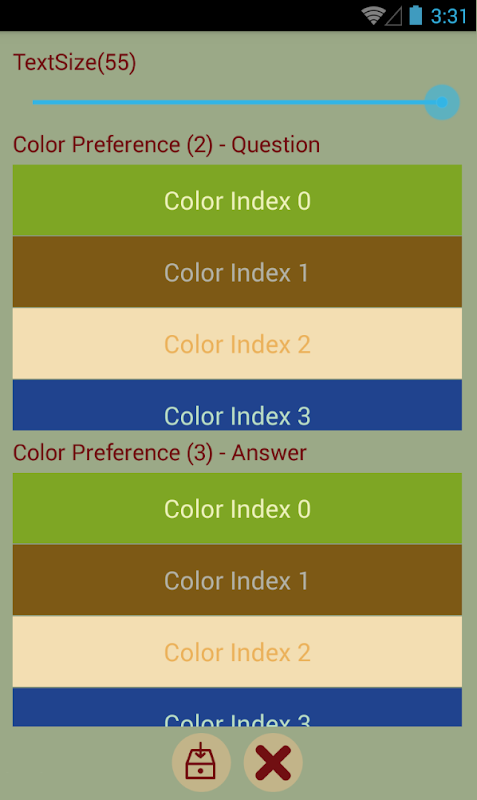Tap the battery status icon

[x=416, y=15]
